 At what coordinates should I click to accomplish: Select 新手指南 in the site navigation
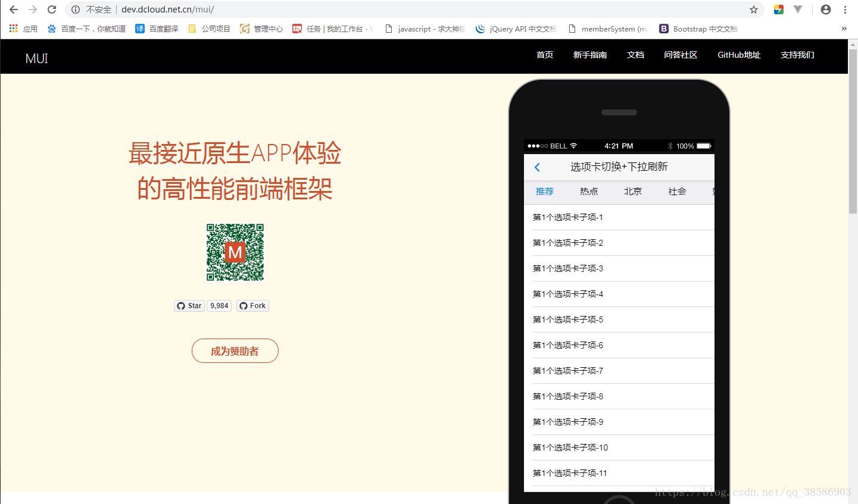590,55
